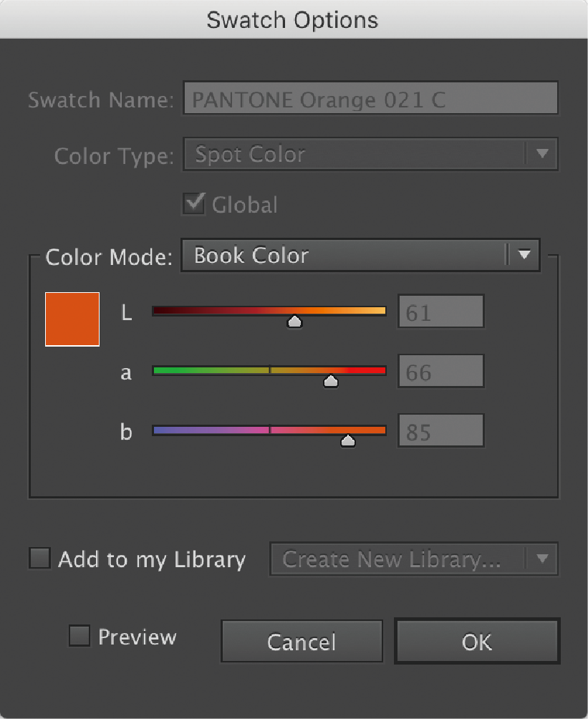Open the Color Mode dropdown
588x719 pixels.
(x=360, y=255)
